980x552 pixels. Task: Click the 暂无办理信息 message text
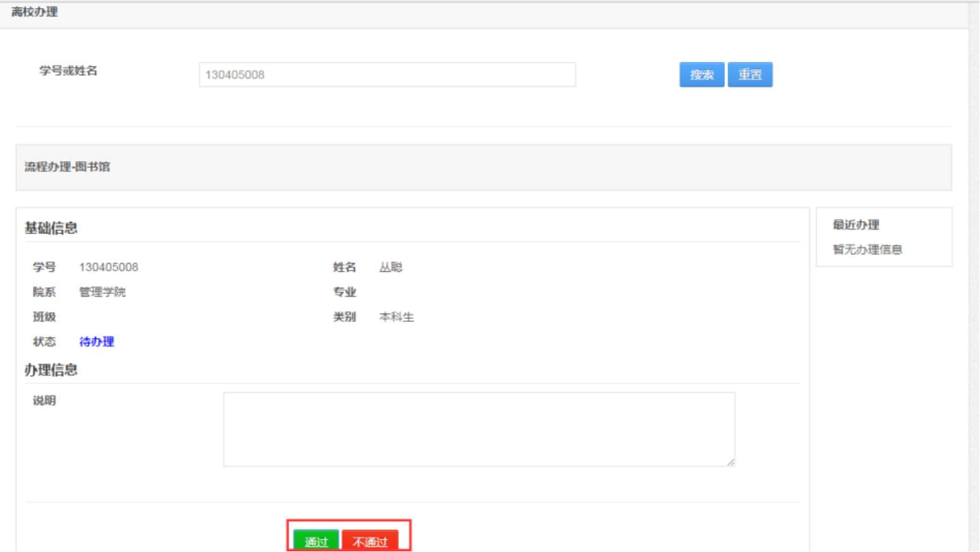tap(867, 249)
